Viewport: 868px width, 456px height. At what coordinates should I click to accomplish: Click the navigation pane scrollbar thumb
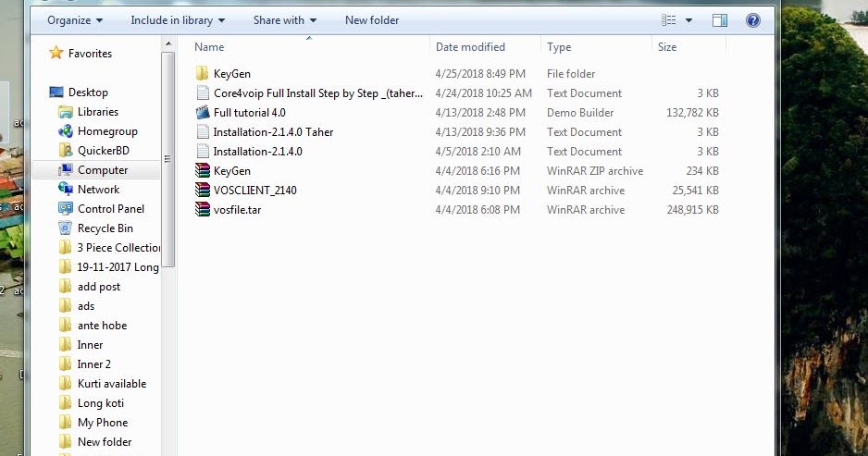(x=168, y=159)
